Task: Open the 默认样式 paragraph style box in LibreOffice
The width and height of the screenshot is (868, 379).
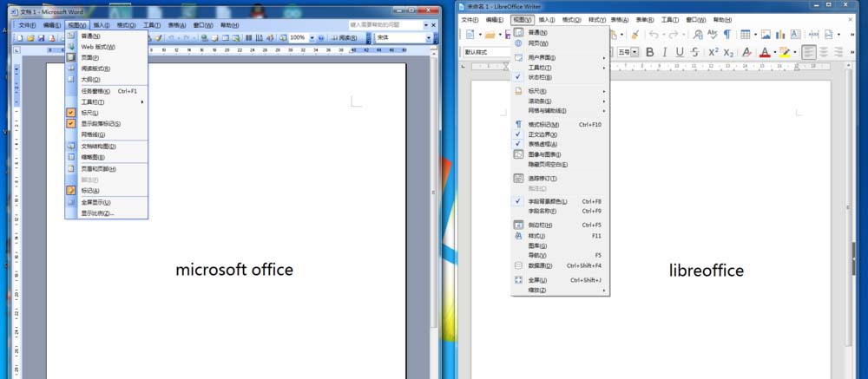Action: pos(486,52)
